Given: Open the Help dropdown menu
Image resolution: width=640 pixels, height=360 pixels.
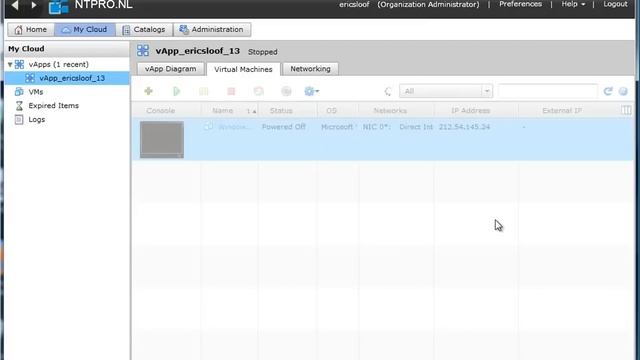Looking at the screenshot, I should pyautogui.click(x=573, y=4).
